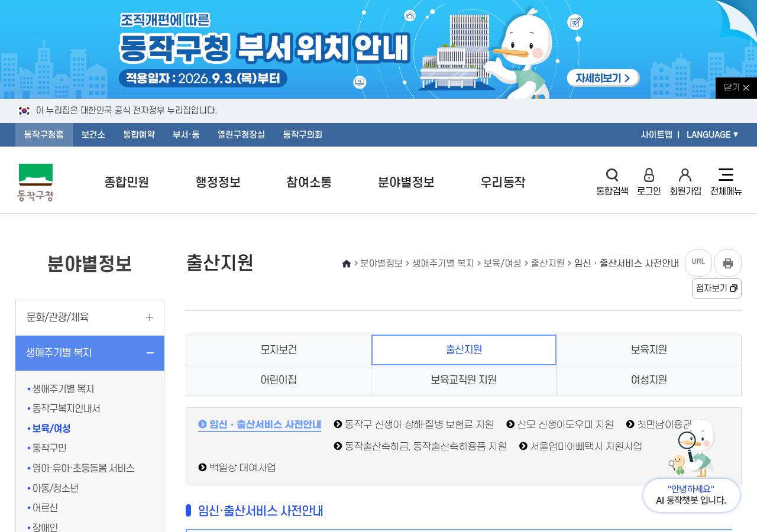The image size is (757, 532).
Task: Open the 사이트맵 link
Action: (656, 135)
